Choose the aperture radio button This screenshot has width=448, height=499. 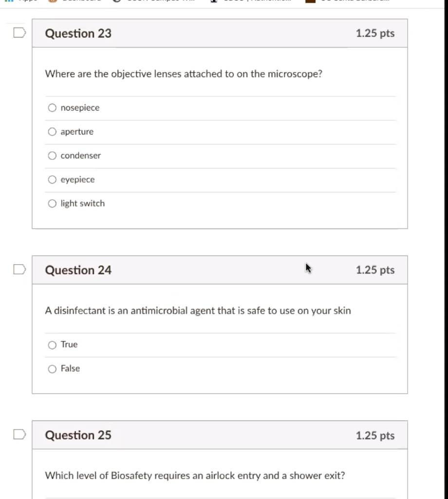52,132
